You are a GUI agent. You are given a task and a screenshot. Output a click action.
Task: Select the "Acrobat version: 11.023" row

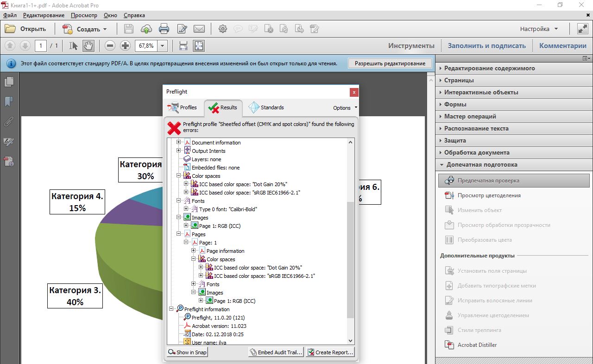pyautogui.click(x=215, y=326)
